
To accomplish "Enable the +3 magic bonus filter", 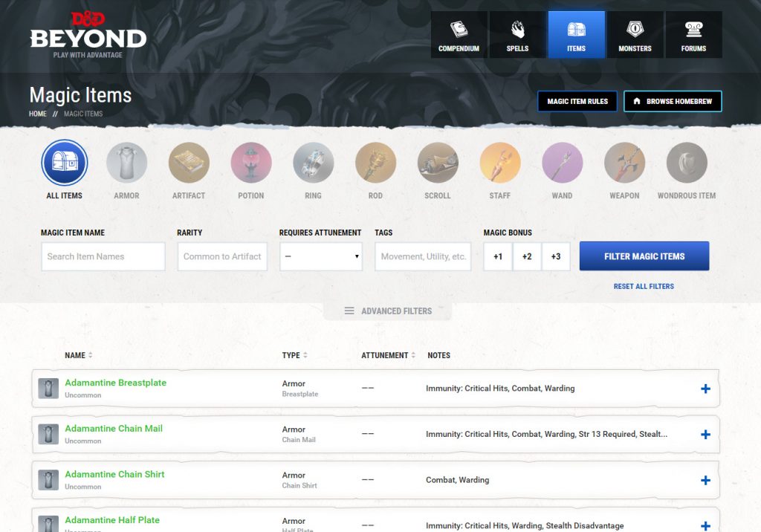I will pos(556,256).
